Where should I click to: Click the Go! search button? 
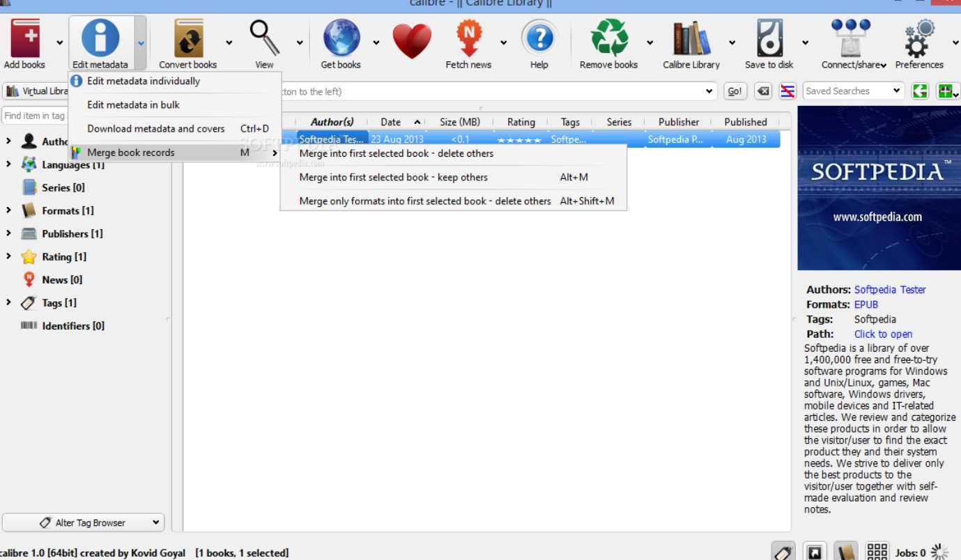click(x=735, y=91)
